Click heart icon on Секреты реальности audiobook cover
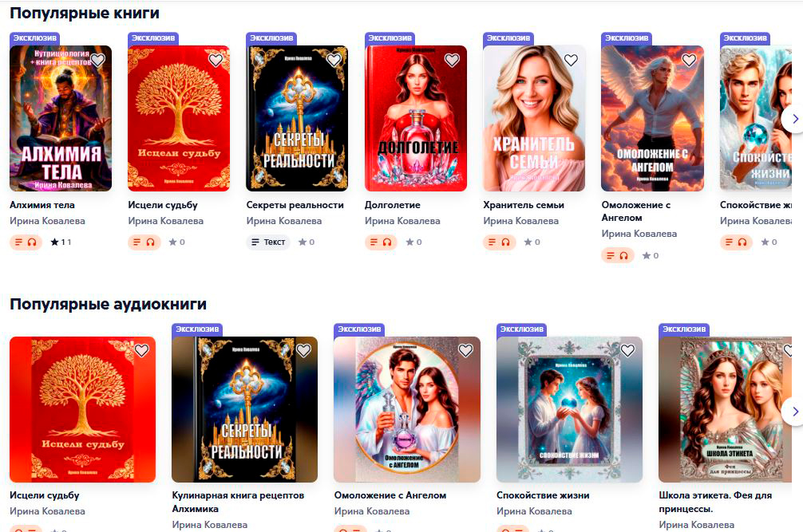The height and width of the screenshot is (532, 803). [x=303, y=350]
